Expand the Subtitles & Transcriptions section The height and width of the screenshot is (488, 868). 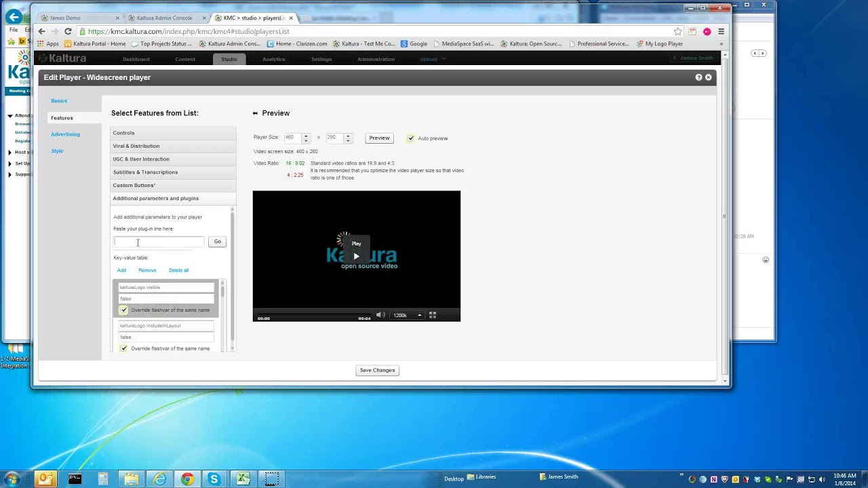click(173, 172)
